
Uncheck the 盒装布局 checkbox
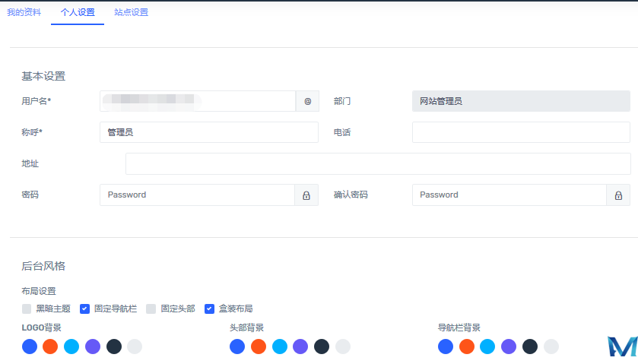[x=209, y=309]
